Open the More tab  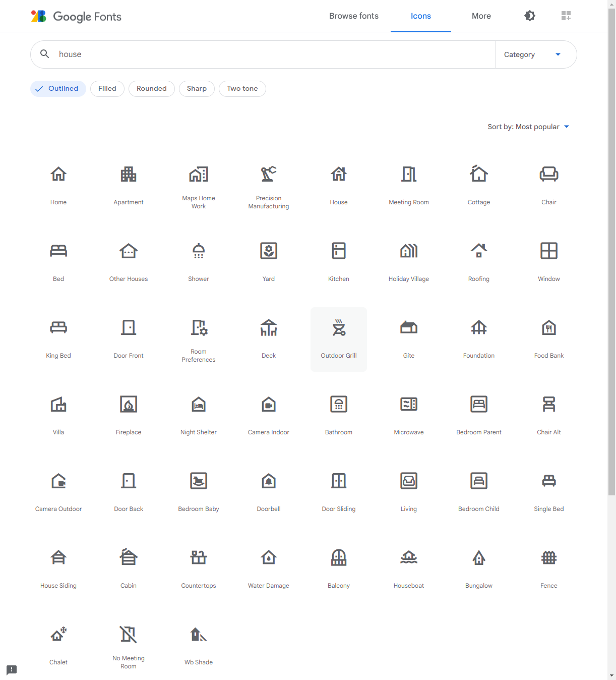(481, 16)
